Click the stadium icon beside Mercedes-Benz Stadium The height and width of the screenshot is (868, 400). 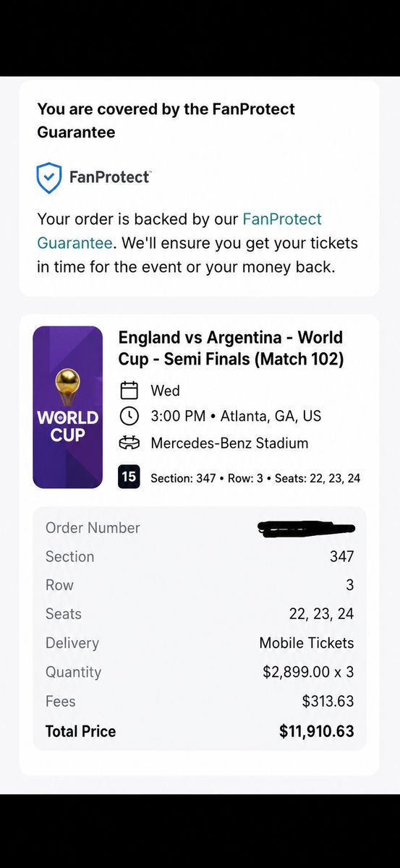pos(129,443)
